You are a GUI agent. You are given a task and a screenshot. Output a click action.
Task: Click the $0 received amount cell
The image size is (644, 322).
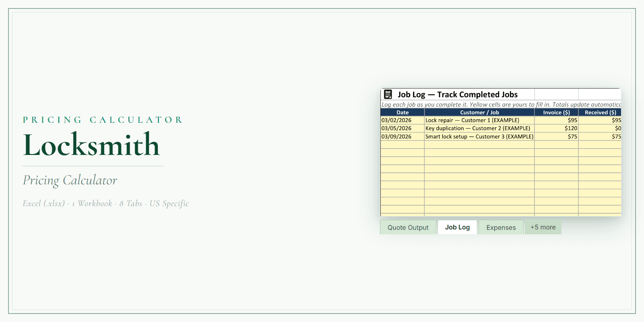[600, 128]
